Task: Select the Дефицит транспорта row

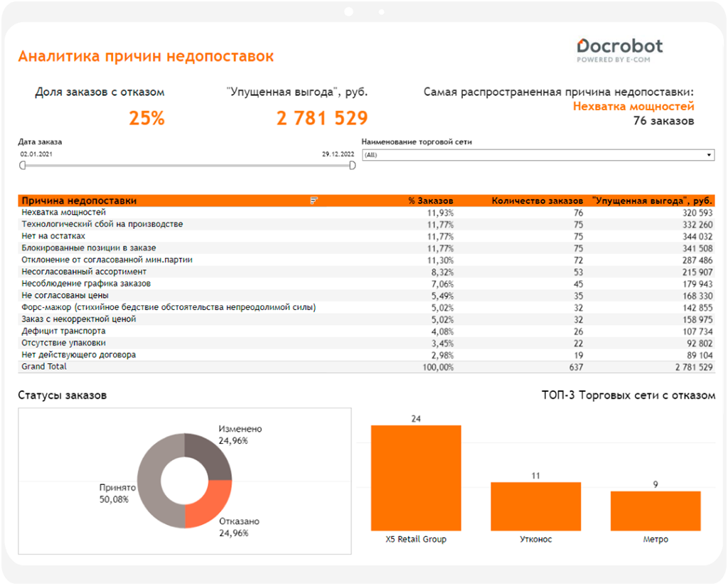Action: [x=64, y=331]
